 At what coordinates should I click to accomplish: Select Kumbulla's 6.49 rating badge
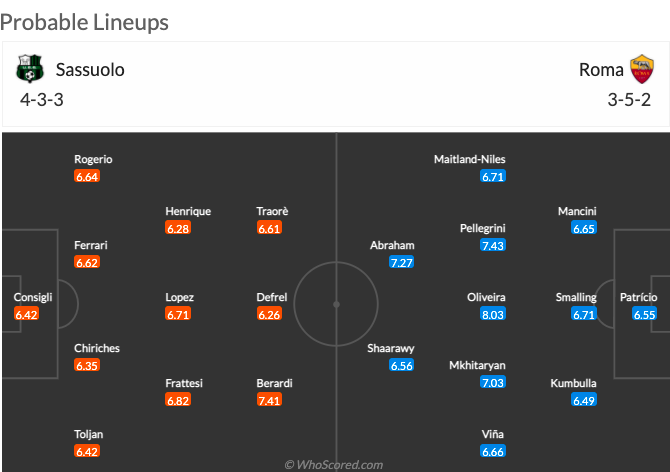(x=584, y=400)
